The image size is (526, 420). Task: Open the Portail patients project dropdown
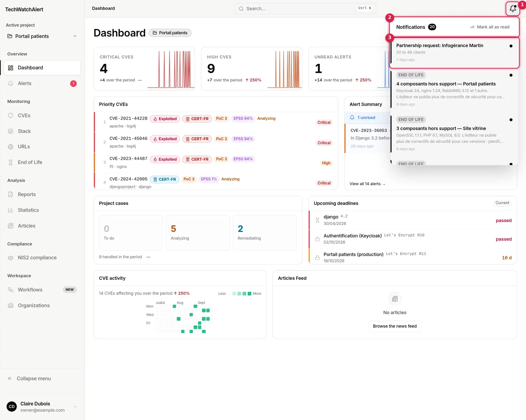coord(42,36)
